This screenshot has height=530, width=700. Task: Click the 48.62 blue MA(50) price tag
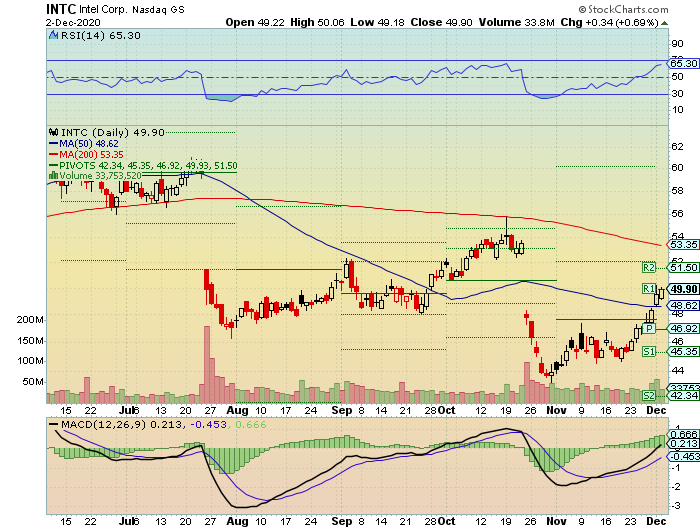click(683, 305)
